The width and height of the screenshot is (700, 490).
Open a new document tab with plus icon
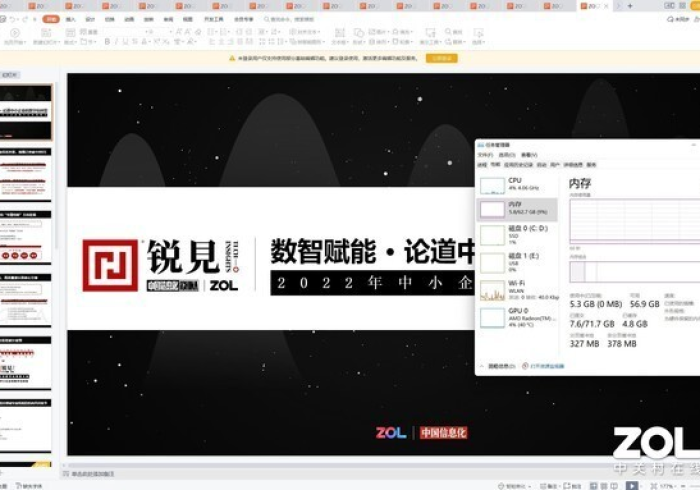[630, 6]
